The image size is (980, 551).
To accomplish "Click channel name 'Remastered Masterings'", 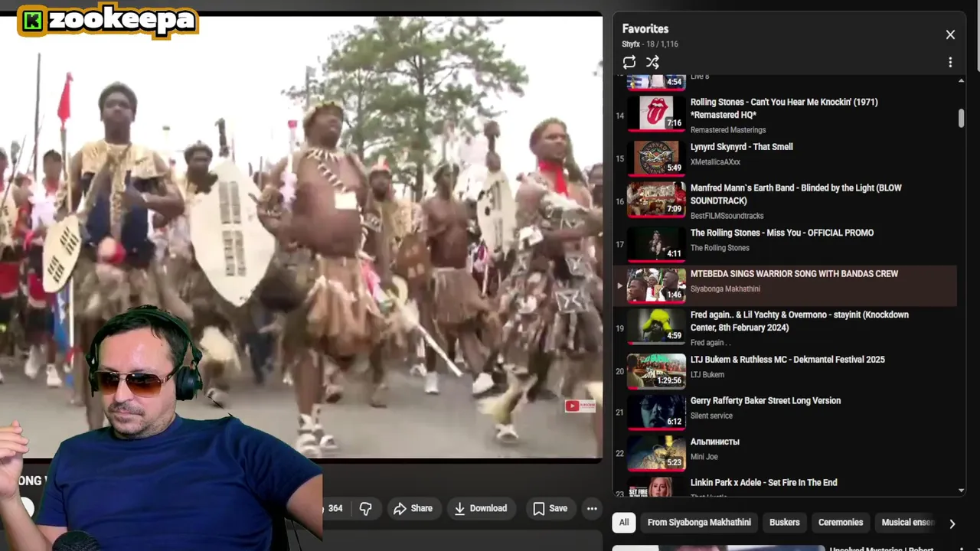I will pyautogui.click(x=727, y=130).
